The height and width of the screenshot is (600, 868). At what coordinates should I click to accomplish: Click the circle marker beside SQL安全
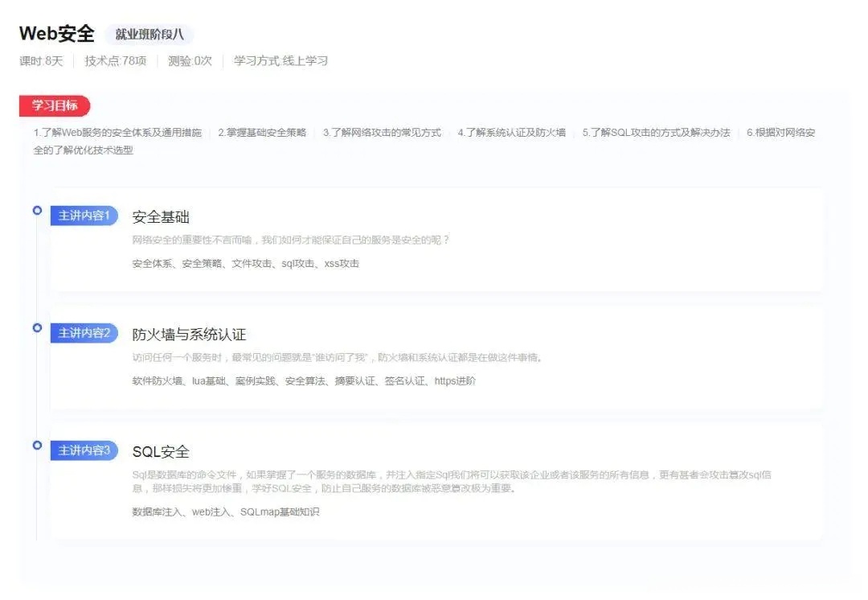37,446
